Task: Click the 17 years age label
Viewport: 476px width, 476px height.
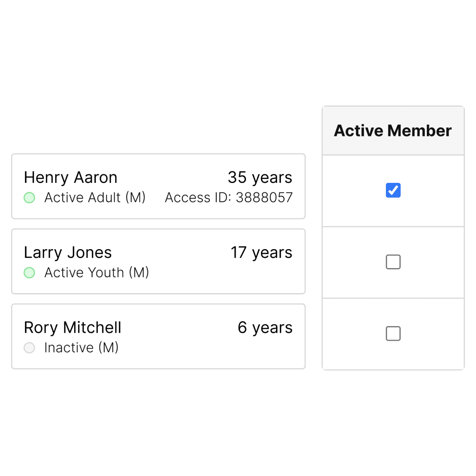Action: click(261, 253)
